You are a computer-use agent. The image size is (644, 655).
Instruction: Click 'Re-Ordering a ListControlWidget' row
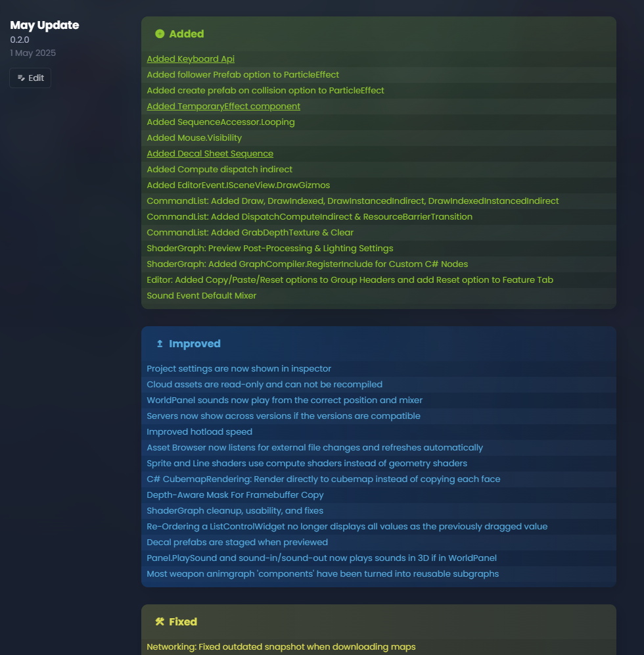point(379,527)
